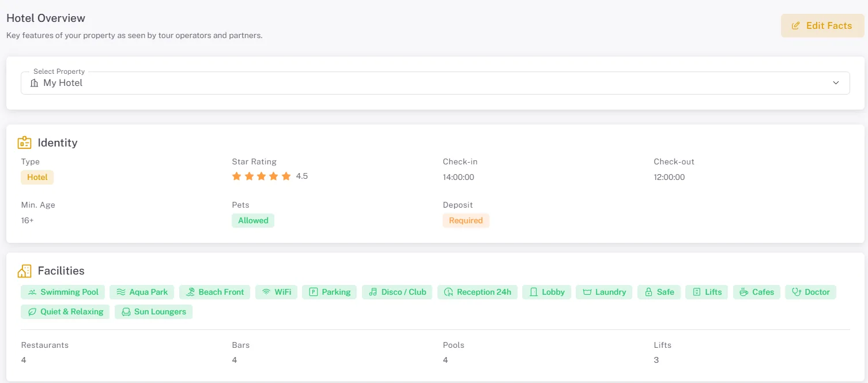Click the Parking P icon
Viewport: 868px width, 383px height.
(314, 292)
